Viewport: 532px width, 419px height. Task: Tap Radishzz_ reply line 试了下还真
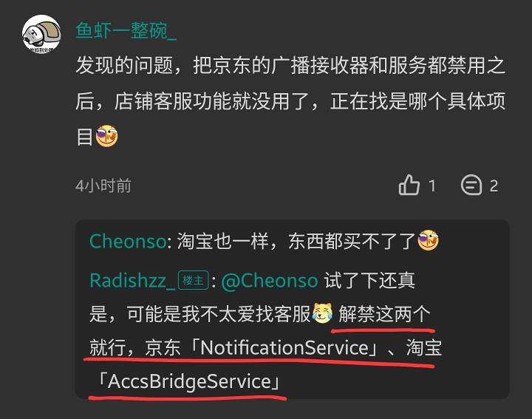[x=369, y=281]
